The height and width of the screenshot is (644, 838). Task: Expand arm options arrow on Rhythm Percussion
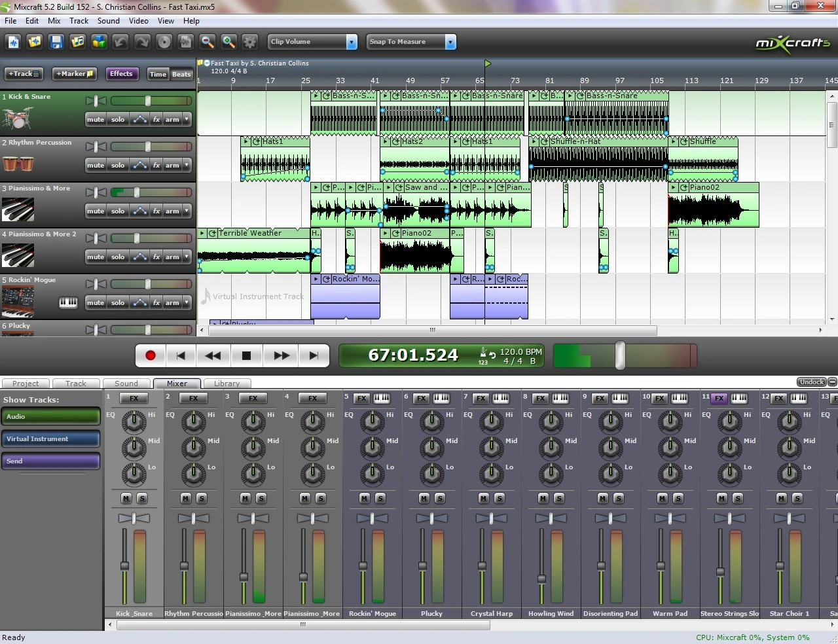pyautogui.click(x=187, y=166)
